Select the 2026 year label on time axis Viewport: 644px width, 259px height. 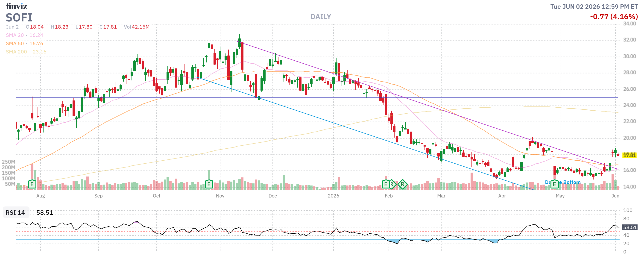(x=334, y=196)
